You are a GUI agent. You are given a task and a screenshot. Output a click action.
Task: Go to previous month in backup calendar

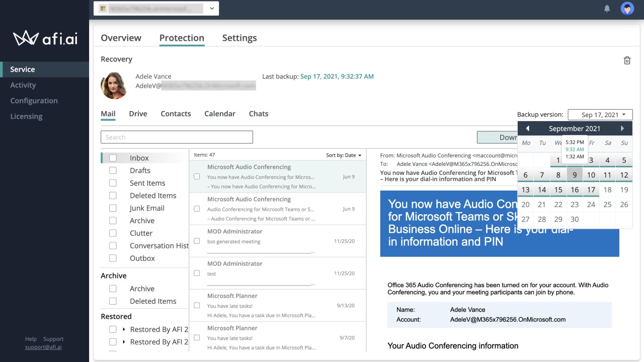tap(527, 128)
